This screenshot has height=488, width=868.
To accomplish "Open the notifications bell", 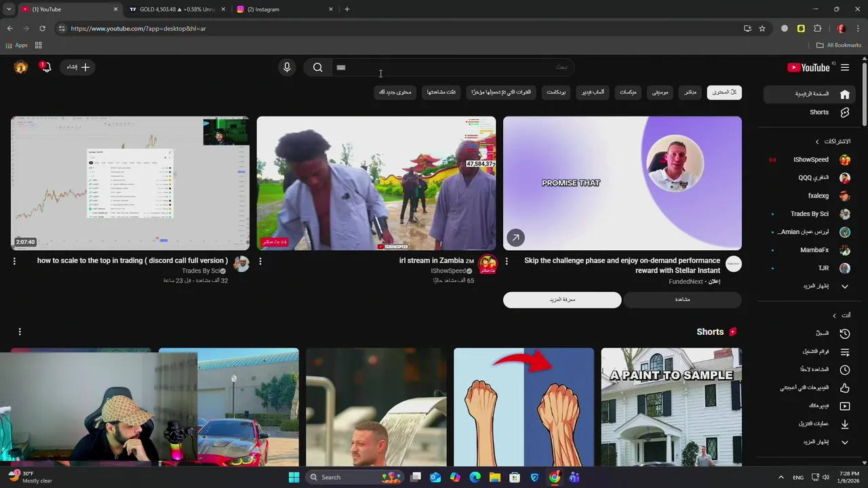I will [x=45, y=67].
